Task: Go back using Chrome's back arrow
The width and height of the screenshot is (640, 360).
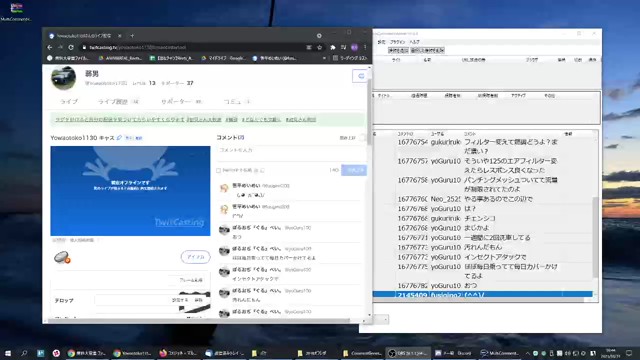Action: (x=50, y=47)
